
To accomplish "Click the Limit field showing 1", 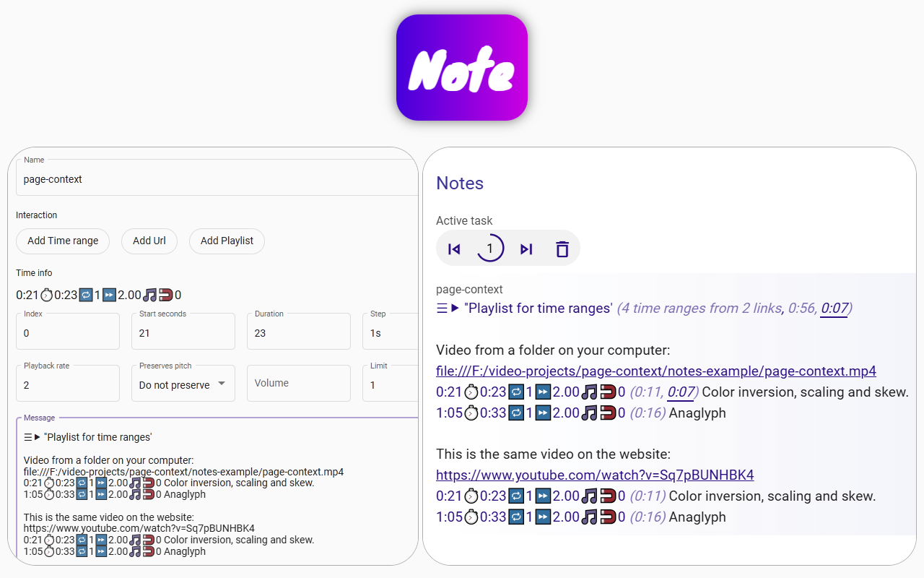I will pos(391,384).
